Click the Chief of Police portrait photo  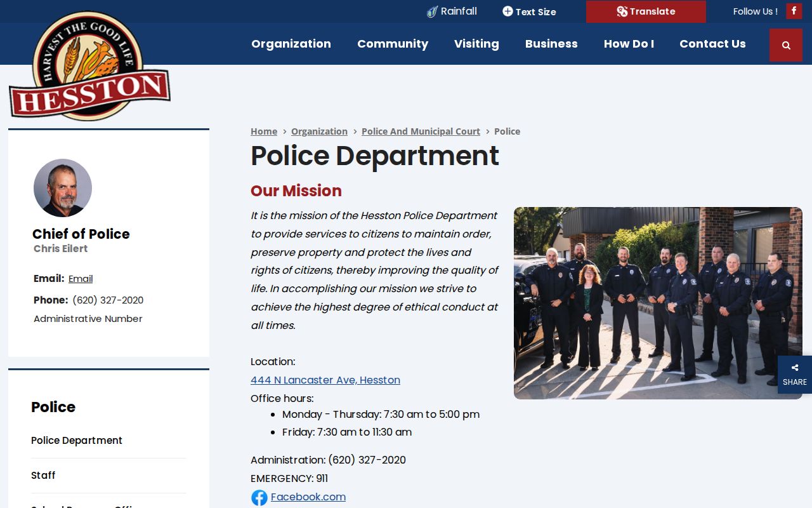click(x=63, y=188)
